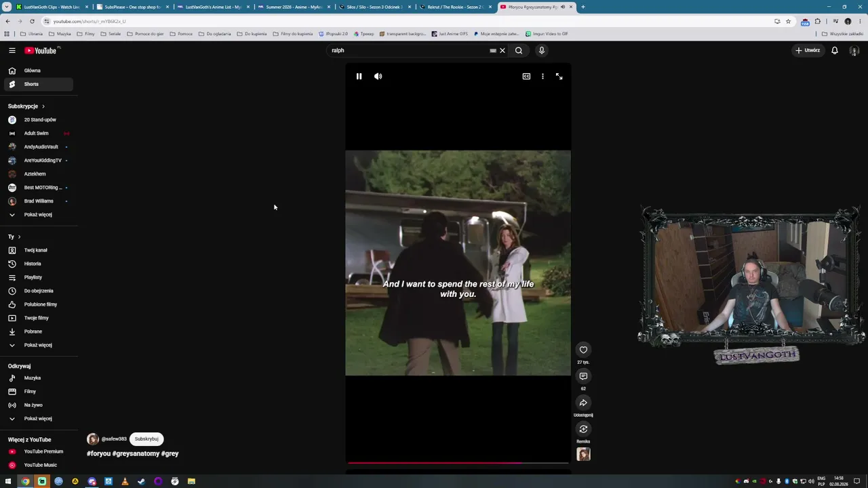Screen dimensions: 868x488
Task: Open Na żywo live section
Action: click(39, 405)
